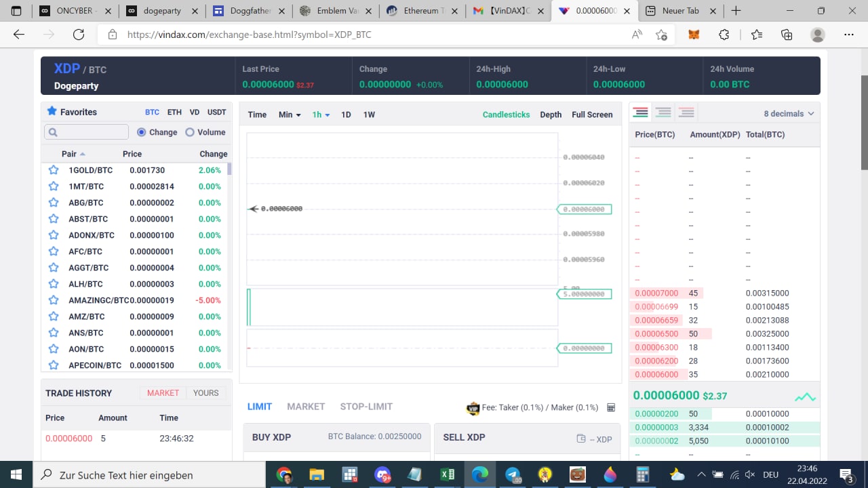Open the 8 decimals dropdown

789,114
